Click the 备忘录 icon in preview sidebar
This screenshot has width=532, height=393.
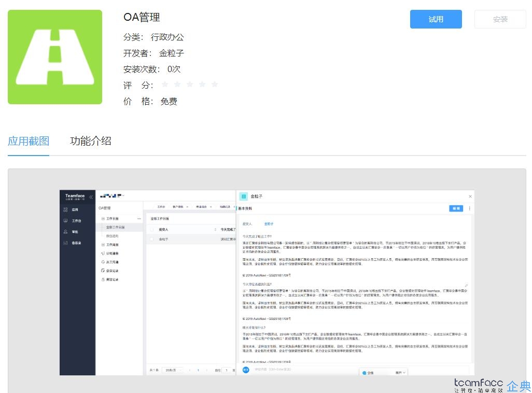(65, 243)
